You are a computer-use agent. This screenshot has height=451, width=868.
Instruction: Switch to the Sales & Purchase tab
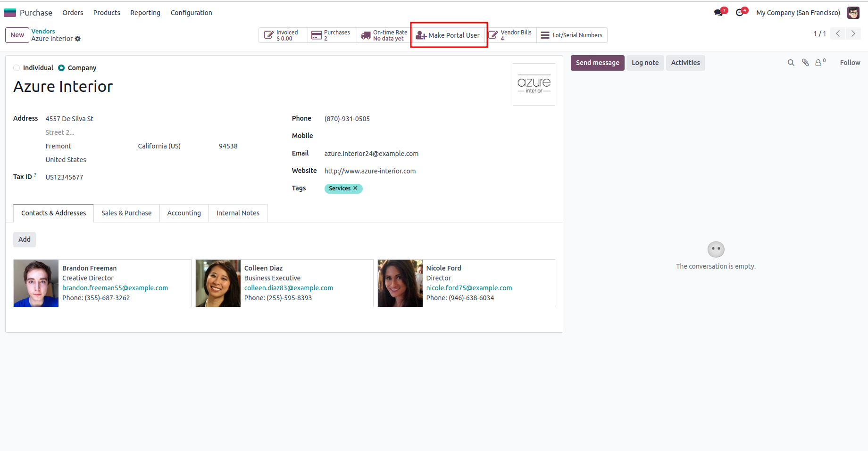click(x=126, y=213)
